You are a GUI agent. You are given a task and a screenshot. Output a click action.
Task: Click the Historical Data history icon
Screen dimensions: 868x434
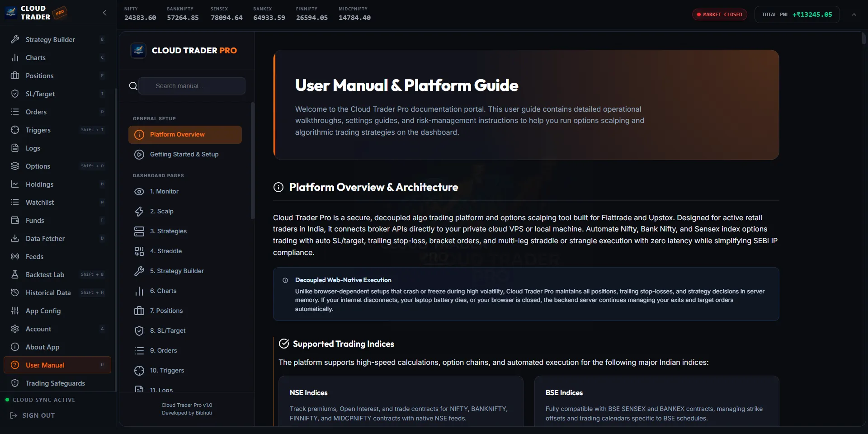[x=15, y=292]
